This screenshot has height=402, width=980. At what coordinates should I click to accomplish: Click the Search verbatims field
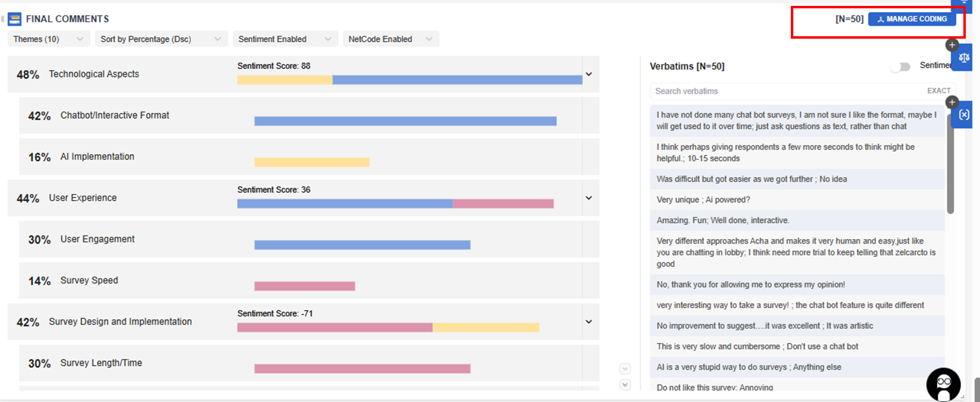pyautogui.click(x=784, y=91)
